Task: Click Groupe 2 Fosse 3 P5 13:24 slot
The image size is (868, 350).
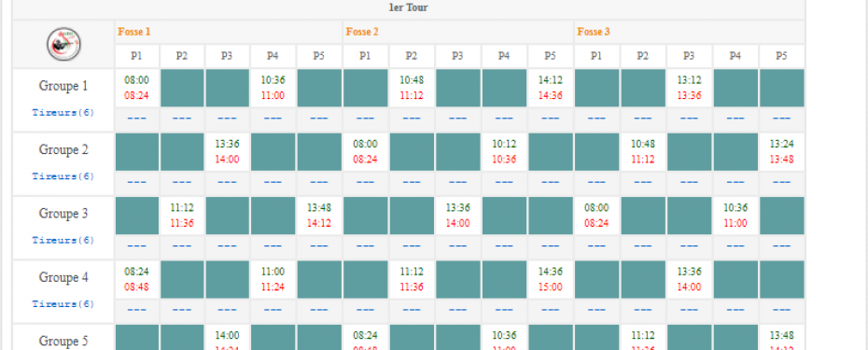Action: pos(781,152)
